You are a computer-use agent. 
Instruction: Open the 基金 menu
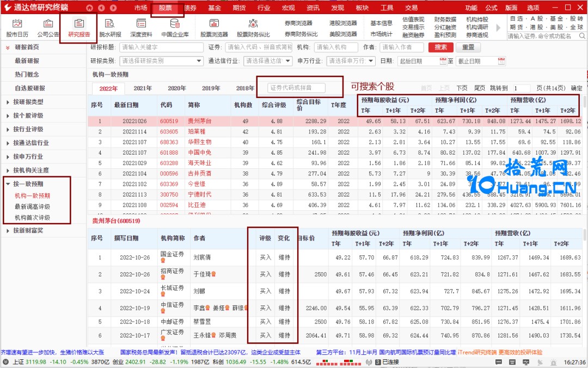click(x=215, y=8)
